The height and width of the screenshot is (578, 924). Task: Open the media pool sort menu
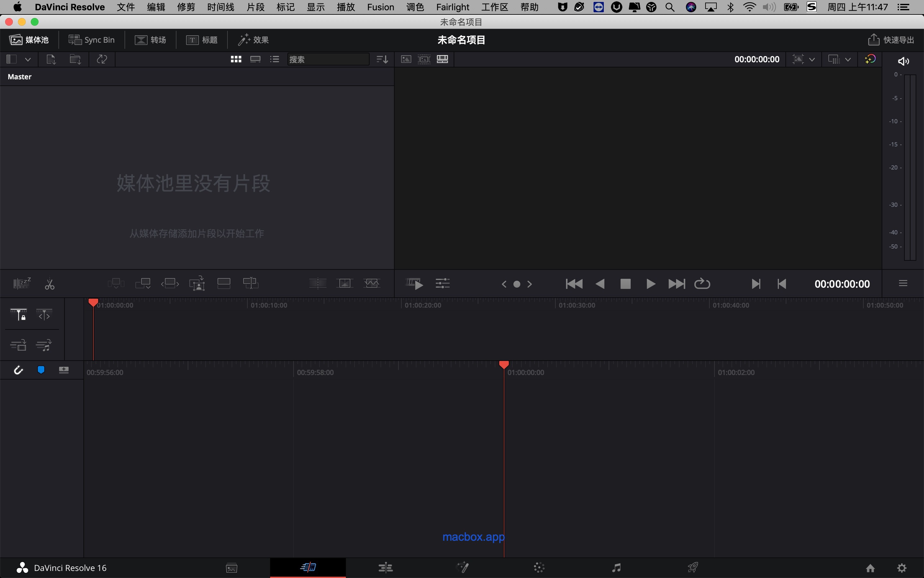[382, 59]
